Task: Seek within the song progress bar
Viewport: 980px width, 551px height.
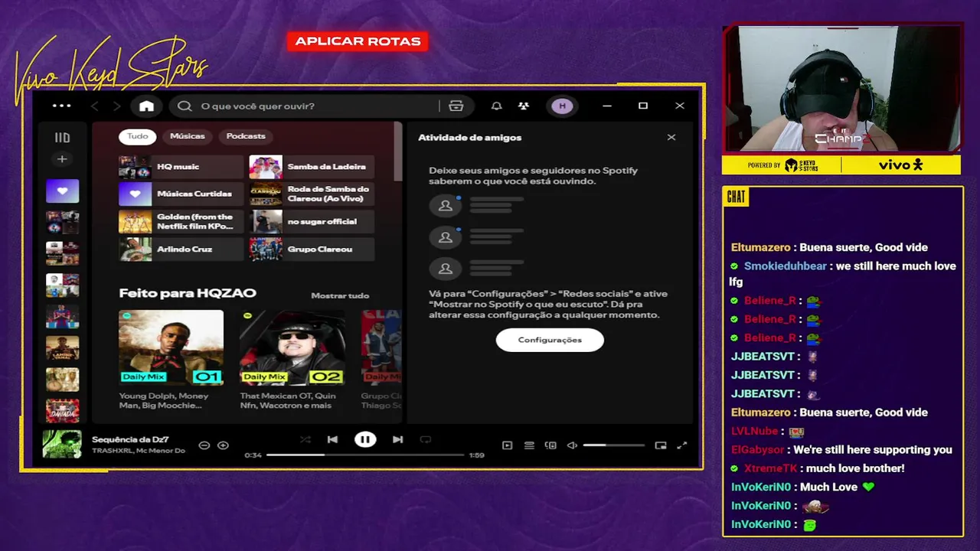Action: click(x=365, y=455)
